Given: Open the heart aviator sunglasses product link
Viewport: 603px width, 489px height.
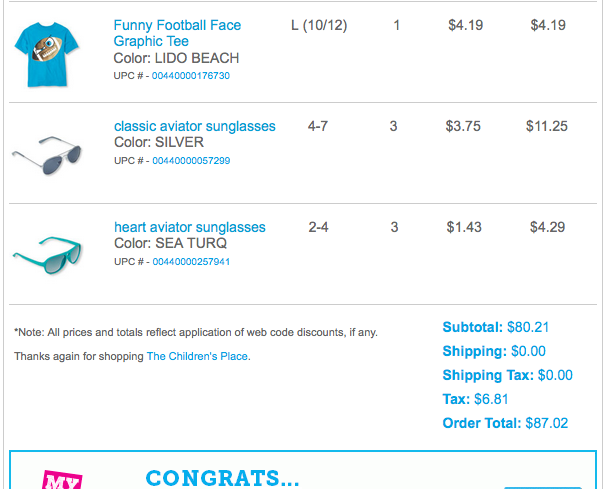Looking at the screenshot, I should [x=189, y=227].
